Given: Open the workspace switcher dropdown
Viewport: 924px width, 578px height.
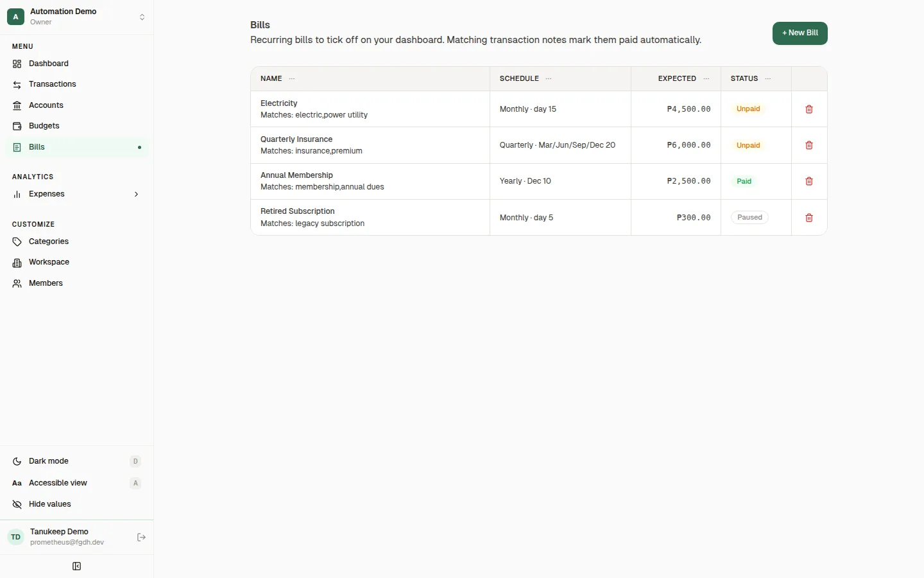Looking at the screenshot, I should click(142, 17).
